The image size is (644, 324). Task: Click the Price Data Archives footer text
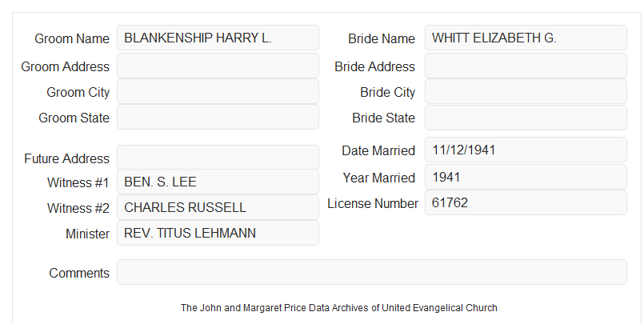(339, 307)
